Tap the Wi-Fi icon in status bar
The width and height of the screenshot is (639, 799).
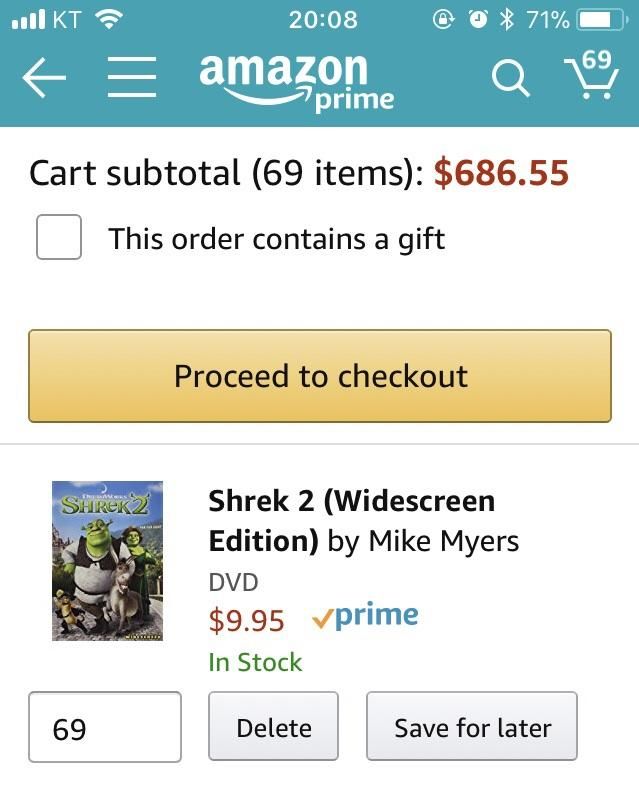point(110,19)
